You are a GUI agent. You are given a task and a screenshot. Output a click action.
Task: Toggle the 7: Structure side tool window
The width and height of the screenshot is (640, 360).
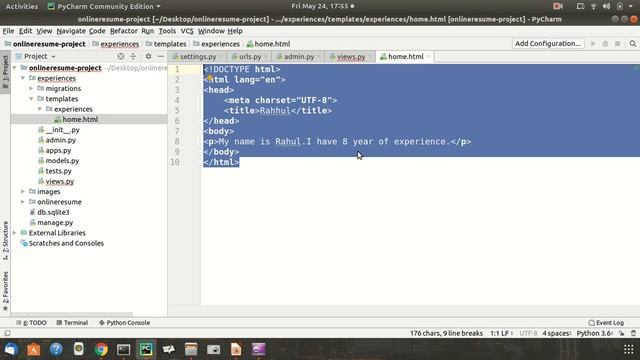coord(5,240)
